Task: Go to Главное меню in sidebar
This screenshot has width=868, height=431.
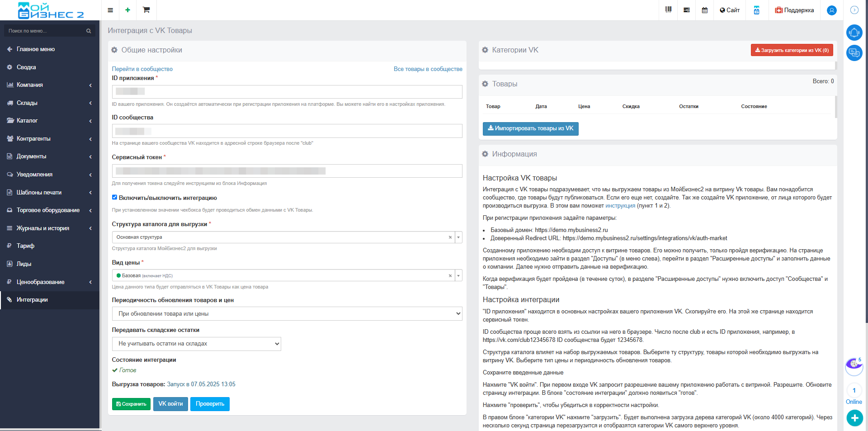Action: [50, 49]
